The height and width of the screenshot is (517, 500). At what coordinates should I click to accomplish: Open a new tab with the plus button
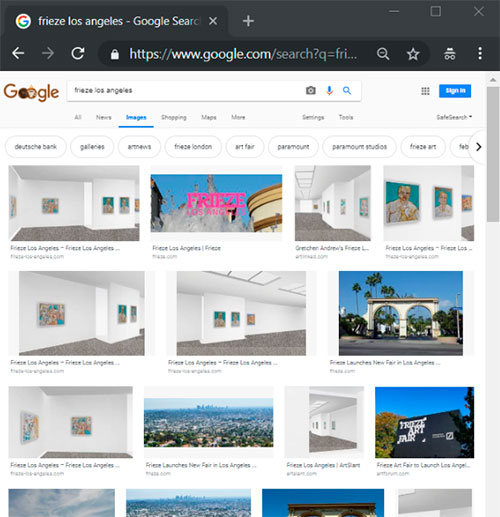tap(248, 21)
